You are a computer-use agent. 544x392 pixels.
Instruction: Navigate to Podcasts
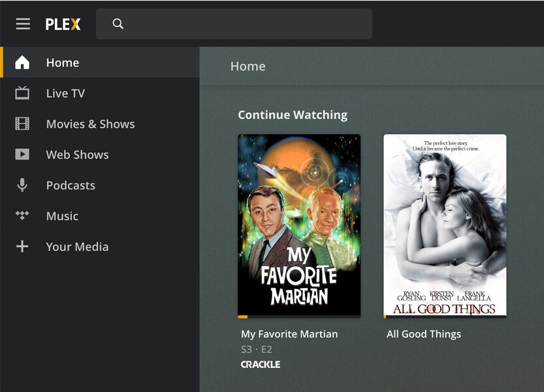[x=100, y=185]
